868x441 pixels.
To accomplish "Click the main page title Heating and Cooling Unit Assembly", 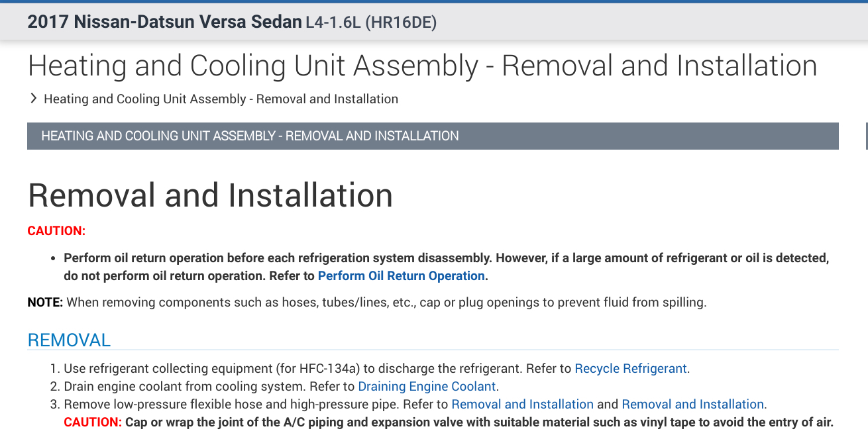I will pos(422,66).
